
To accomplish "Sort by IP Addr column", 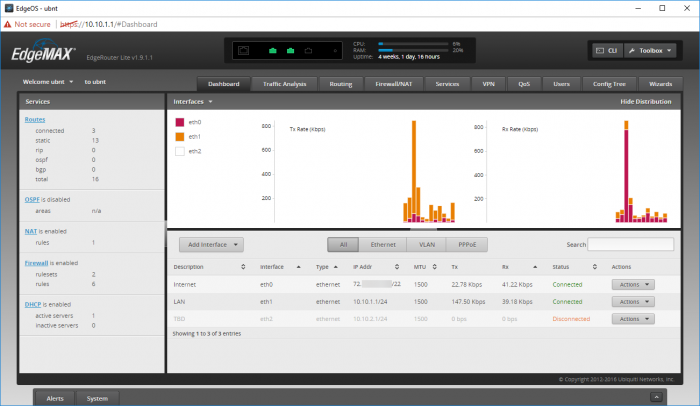I will point(376,267).
